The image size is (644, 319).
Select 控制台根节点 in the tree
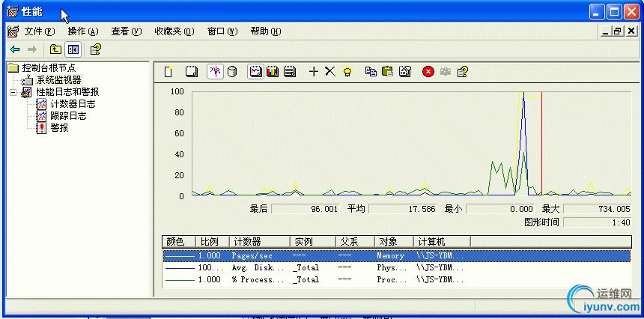[49, 67]
